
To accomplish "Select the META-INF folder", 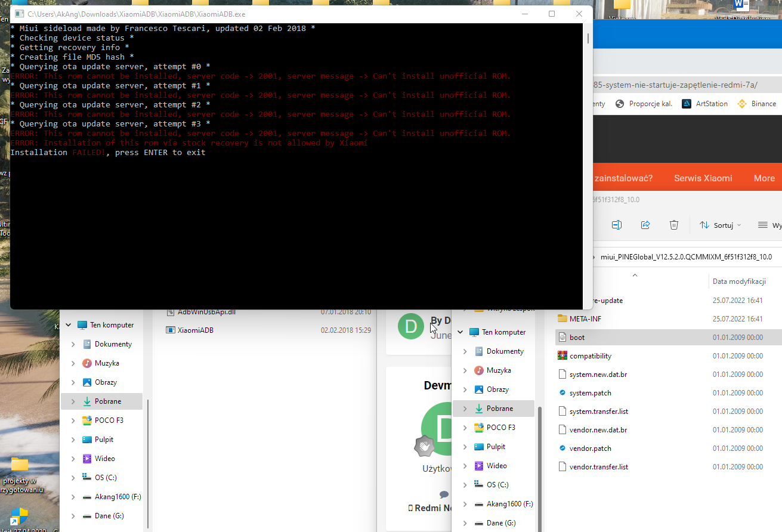I will [x=585, y=318].
